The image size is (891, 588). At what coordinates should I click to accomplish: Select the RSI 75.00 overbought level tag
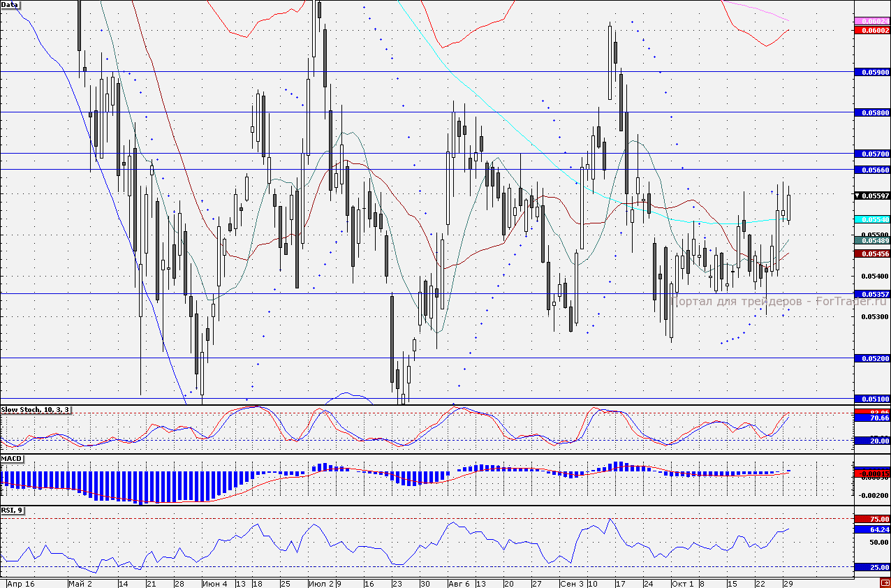(x=872, y=519)
